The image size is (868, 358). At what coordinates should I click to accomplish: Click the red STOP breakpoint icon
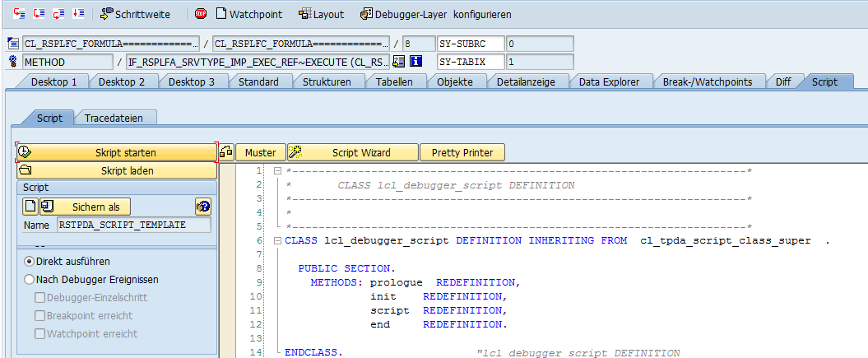coord(201,14)
